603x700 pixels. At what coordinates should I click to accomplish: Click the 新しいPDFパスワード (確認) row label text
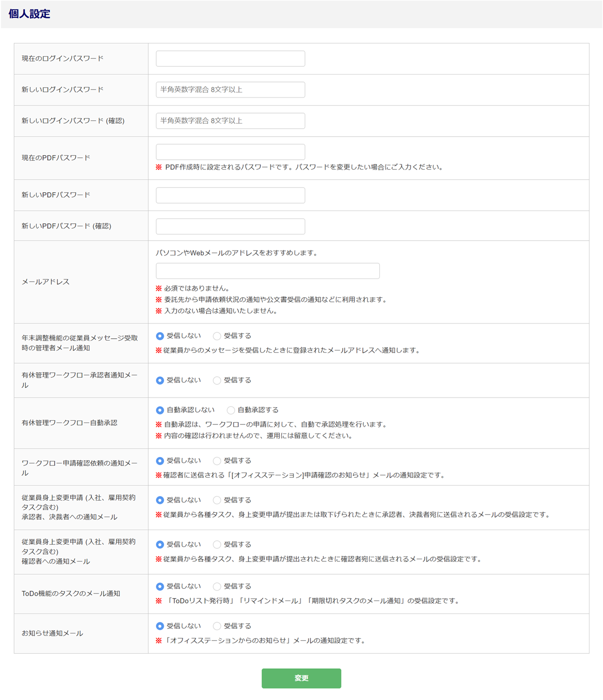[66, 226]
